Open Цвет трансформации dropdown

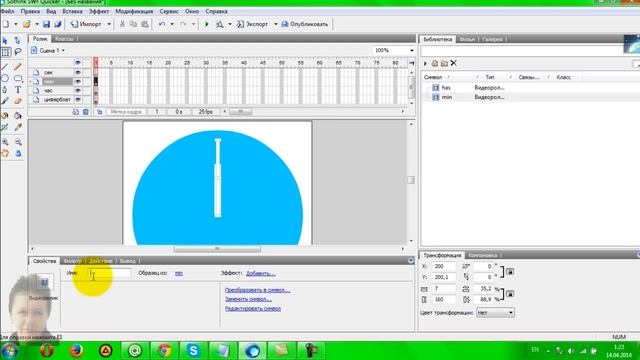pos(495,313)
